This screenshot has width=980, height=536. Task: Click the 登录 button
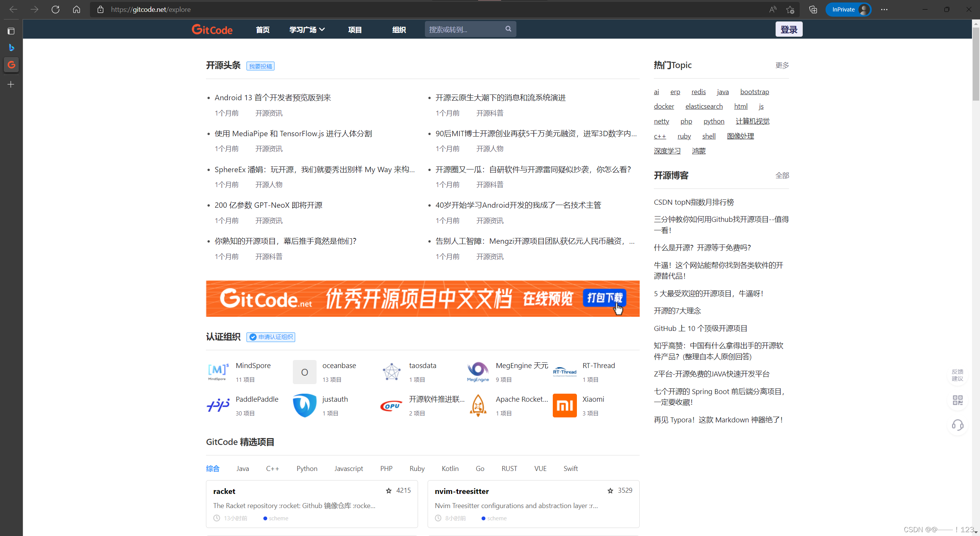point(789,29)
